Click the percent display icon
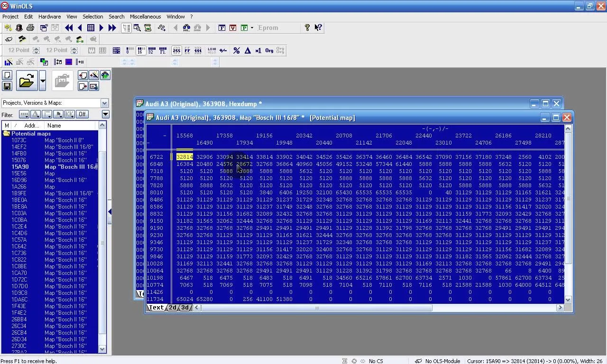 tap(236, 50)
